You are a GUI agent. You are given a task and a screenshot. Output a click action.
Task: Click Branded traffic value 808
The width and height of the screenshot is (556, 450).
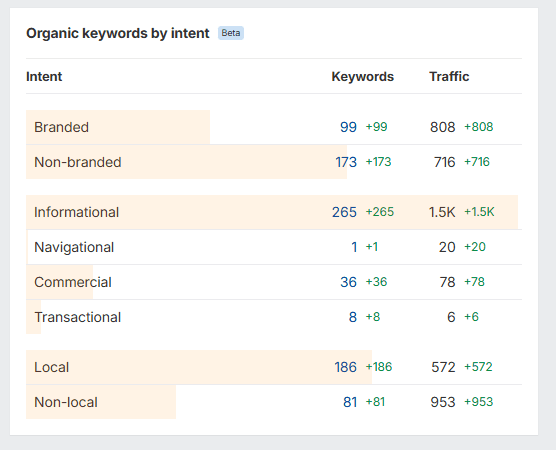(x=443, y=127)
